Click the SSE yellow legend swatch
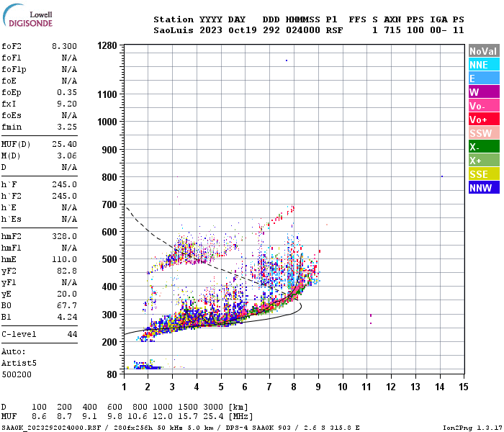The height and width of the screenshot is (432, 504). pos(484,174)
